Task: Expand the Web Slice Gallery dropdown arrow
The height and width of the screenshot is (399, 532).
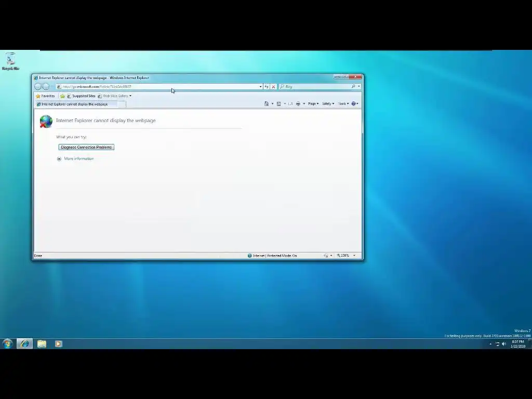Action: (130, 96)
